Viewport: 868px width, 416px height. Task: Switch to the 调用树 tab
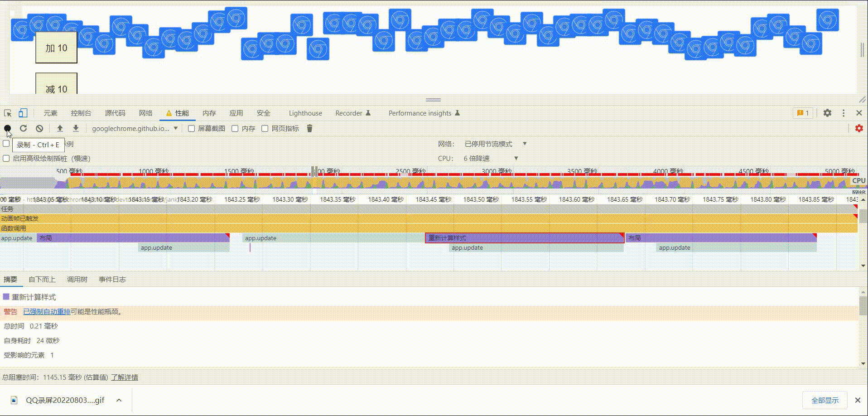coord(77,280)
